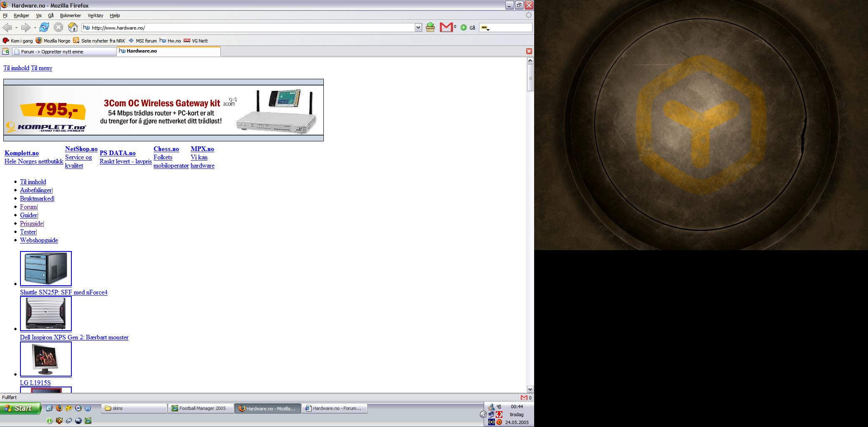Launch Firefox from the Quick Launch bar
The image size is (868, 427).
pos(59,408)
